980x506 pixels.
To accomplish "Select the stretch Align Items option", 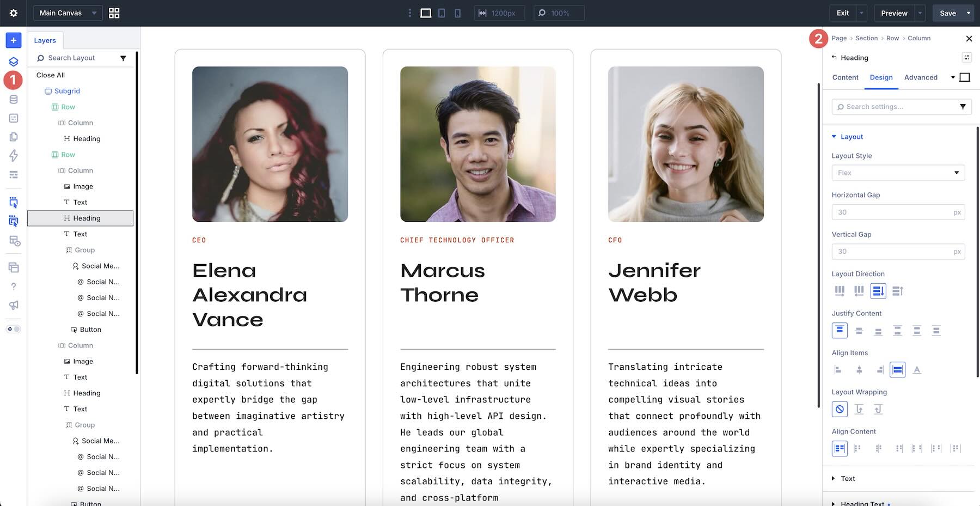I will [x=897, y=370].
